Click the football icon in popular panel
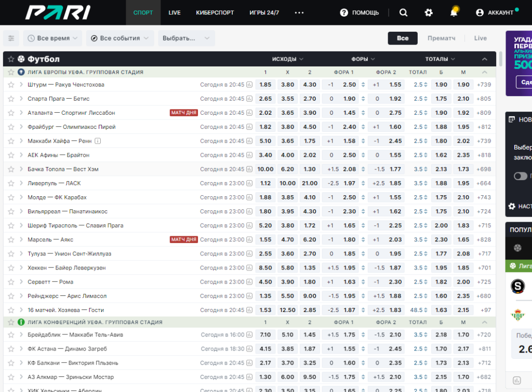This screenshot has width=532, height=392. point(518,248)
